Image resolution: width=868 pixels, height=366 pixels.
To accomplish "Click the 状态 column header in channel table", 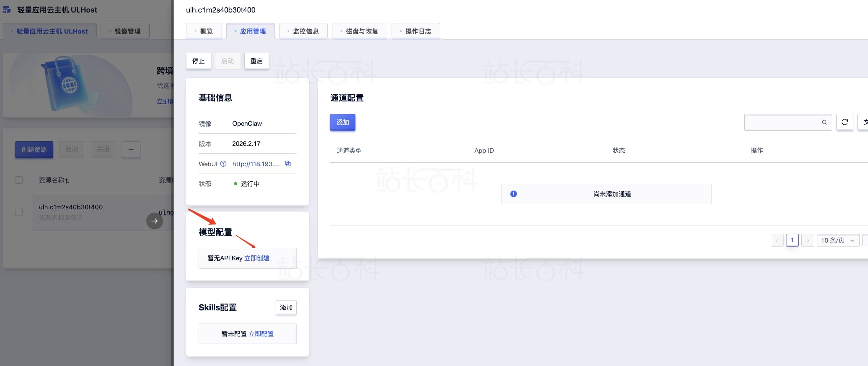I will pyautogui.click(x=619, y=150).
